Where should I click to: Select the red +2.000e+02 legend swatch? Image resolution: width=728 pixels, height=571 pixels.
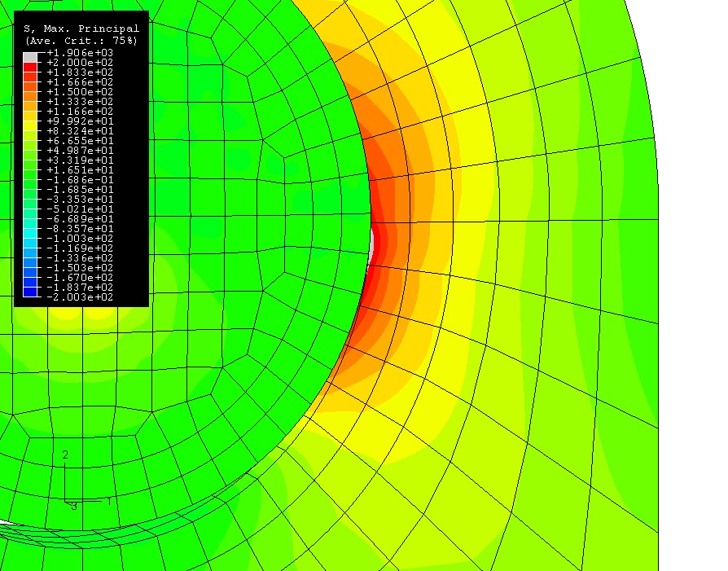[x=30, y=67]
